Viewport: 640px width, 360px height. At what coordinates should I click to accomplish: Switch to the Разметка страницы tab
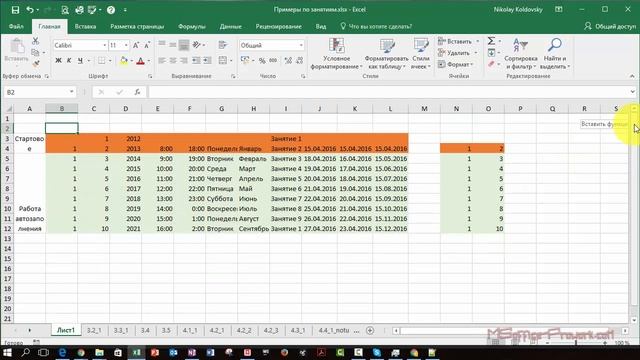click(x=137, y=27)
